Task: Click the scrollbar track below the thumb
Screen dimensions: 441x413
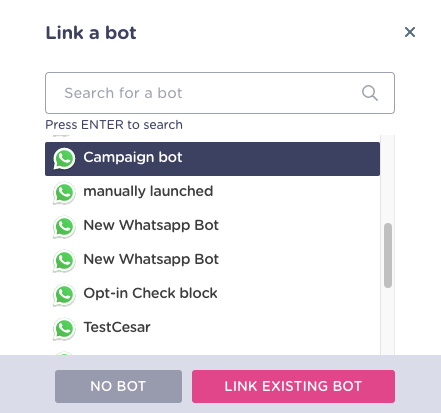Action: point(388,321)
